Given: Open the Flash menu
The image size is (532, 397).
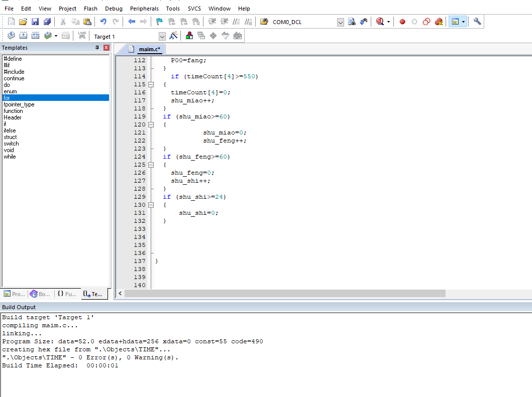Looking at the screenshot, I should 90,9.
